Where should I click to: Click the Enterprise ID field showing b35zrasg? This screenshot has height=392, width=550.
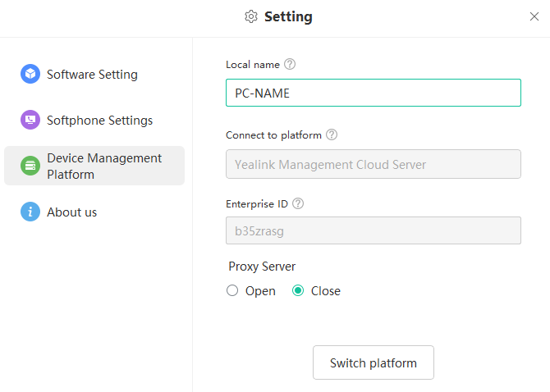(374, 230)
